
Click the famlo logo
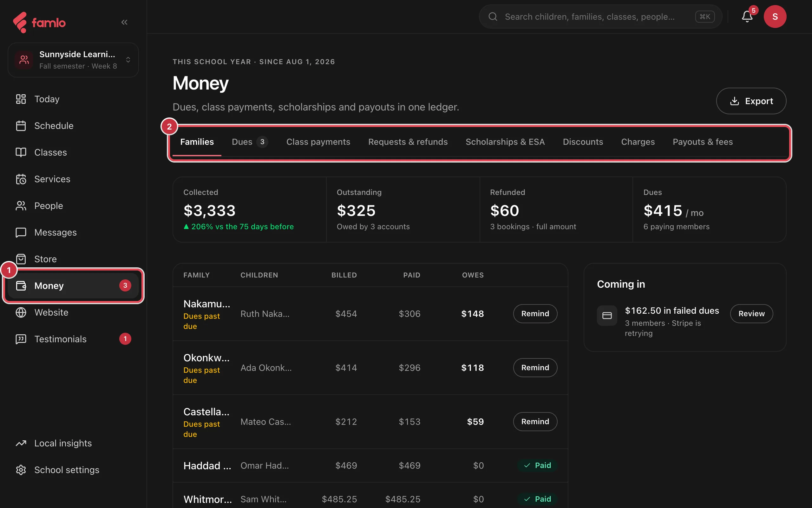pos(39,23)
